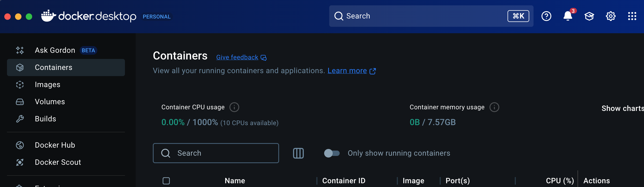
Task: Click the Images icon in sidebar
Action: point(20,85)
